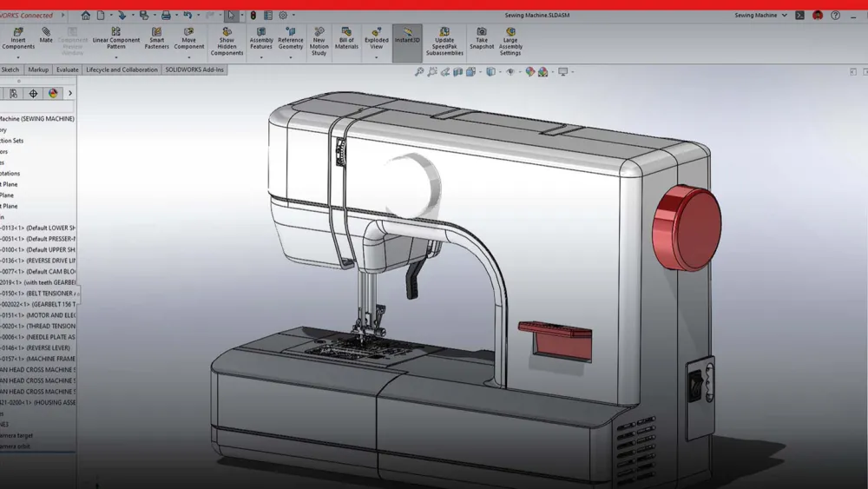Click Take Snapshot tool
This screenshot has width=868, height=489.
[x=482, y=39]
